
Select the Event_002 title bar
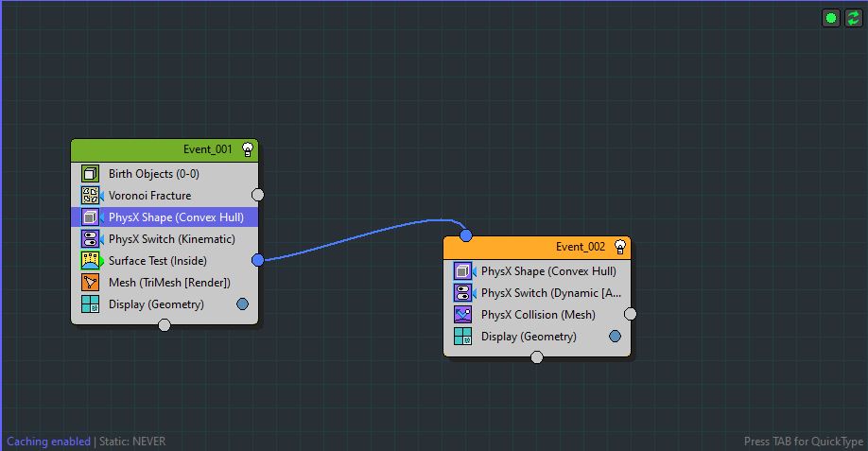(537, 248)
